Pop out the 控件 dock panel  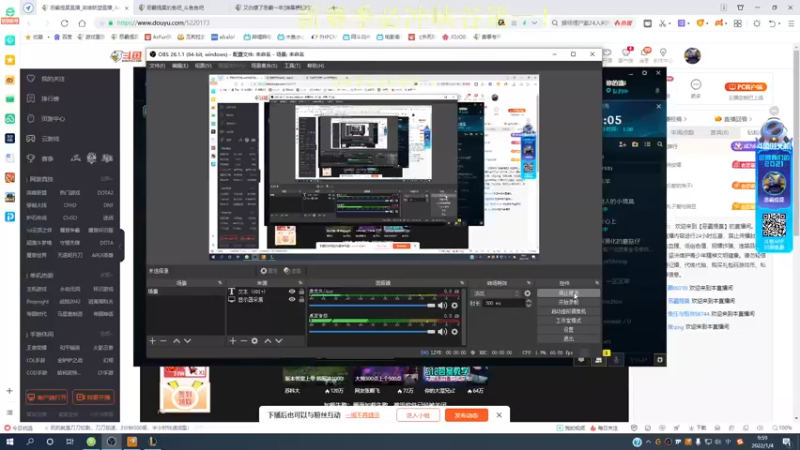coord(596,283)
